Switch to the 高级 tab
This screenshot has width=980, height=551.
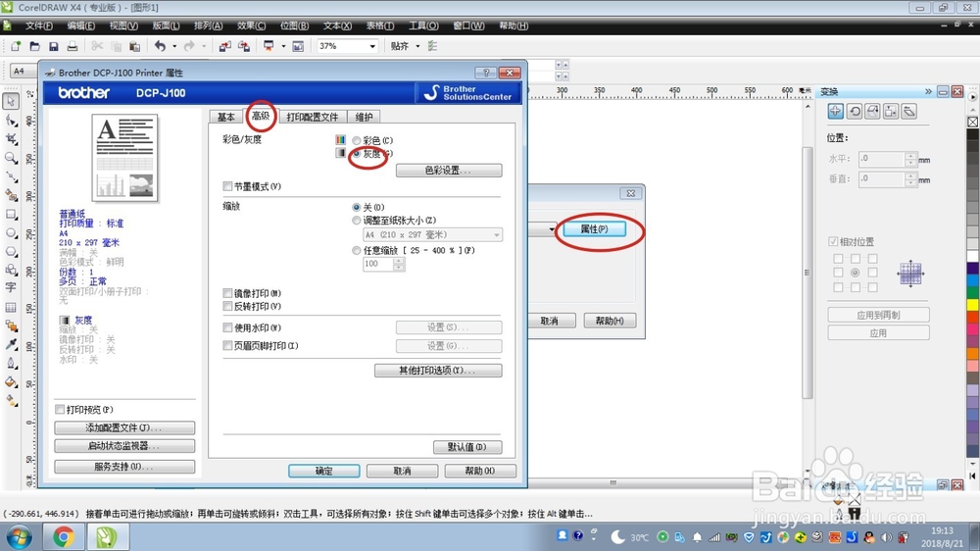click(261, 116)
